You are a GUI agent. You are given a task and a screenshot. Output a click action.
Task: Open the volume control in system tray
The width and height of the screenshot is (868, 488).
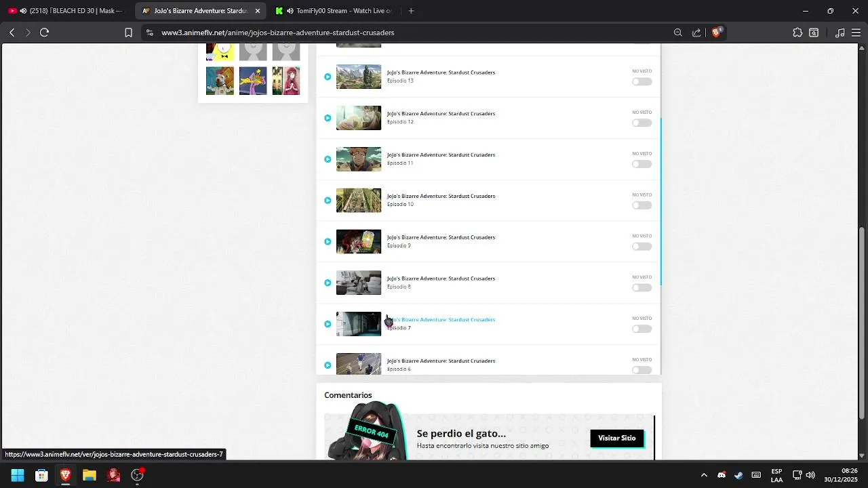coord(810,475)
